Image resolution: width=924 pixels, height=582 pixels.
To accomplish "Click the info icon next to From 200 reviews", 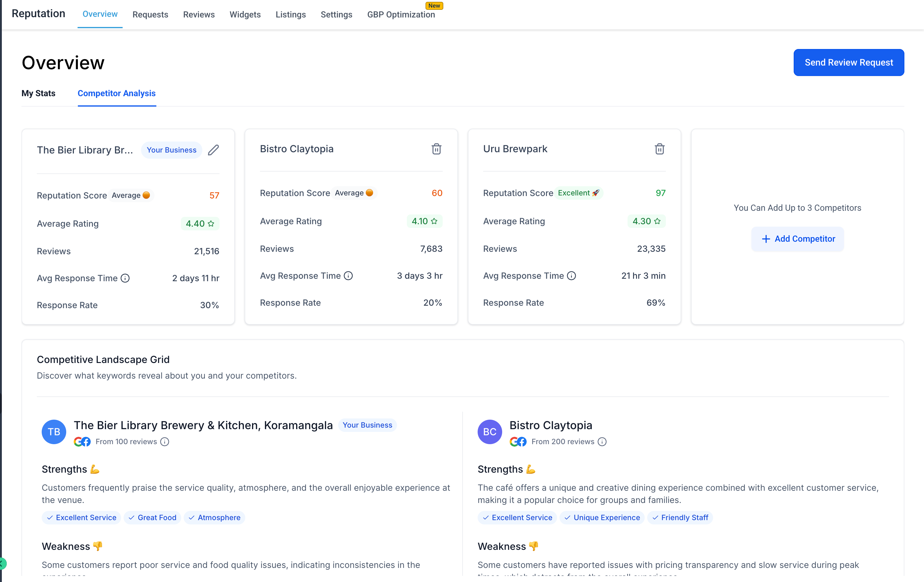I will 602,442.
